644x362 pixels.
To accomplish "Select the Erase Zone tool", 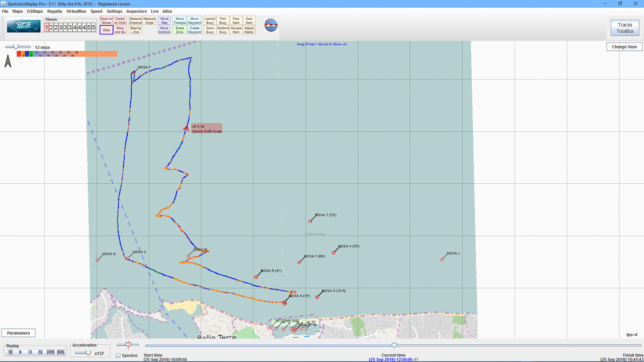I will [x=179, y=30].
